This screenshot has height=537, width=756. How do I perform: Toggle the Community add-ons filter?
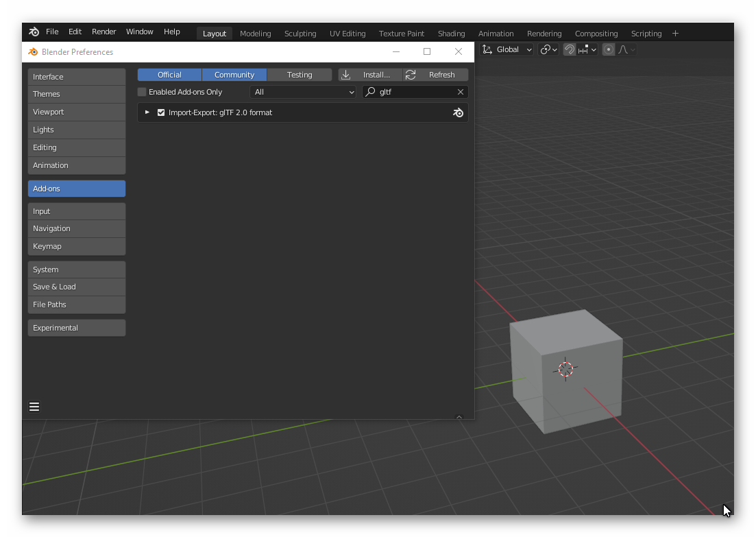[234, 75]
